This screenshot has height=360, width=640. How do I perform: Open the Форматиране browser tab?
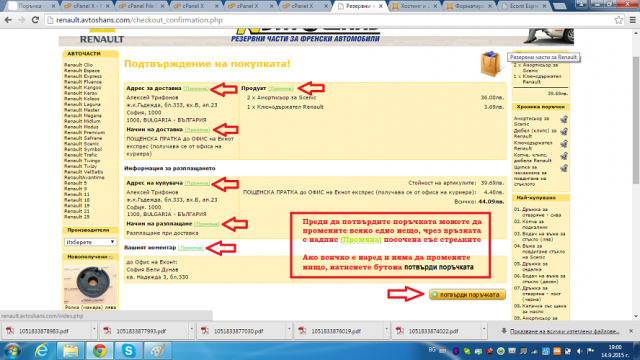469,6
